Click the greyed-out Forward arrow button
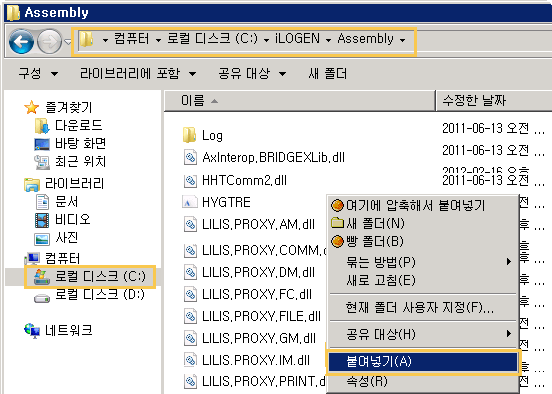The width and height of the screenshot is (552, 394). pyautogui.click(x=49, y=42)
